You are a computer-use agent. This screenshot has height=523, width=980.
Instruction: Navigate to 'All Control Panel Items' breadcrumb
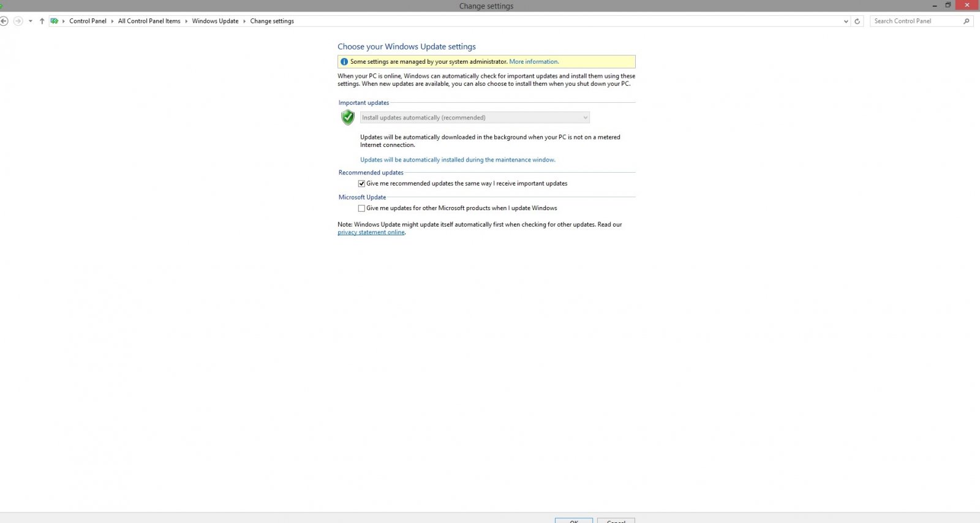[149, 21]
